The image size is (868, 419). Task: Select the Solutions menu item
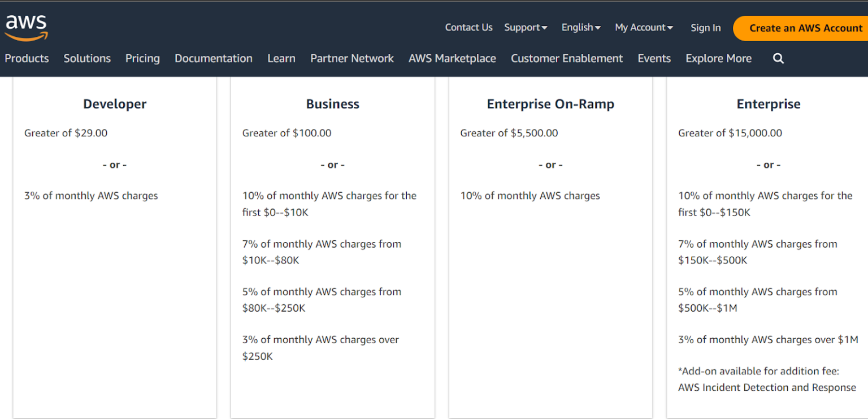tap(87, 58)
